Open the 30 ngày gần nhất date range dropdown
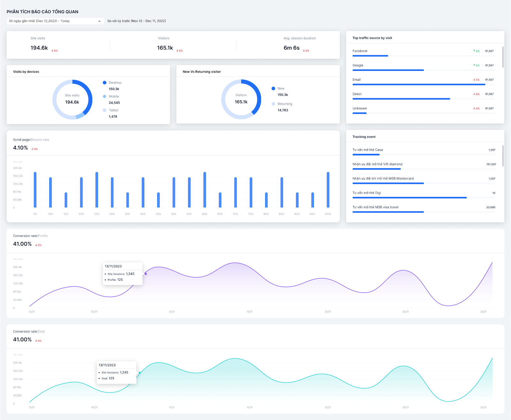The width and height of the screenshot is (511, 420). click(56, 21)
